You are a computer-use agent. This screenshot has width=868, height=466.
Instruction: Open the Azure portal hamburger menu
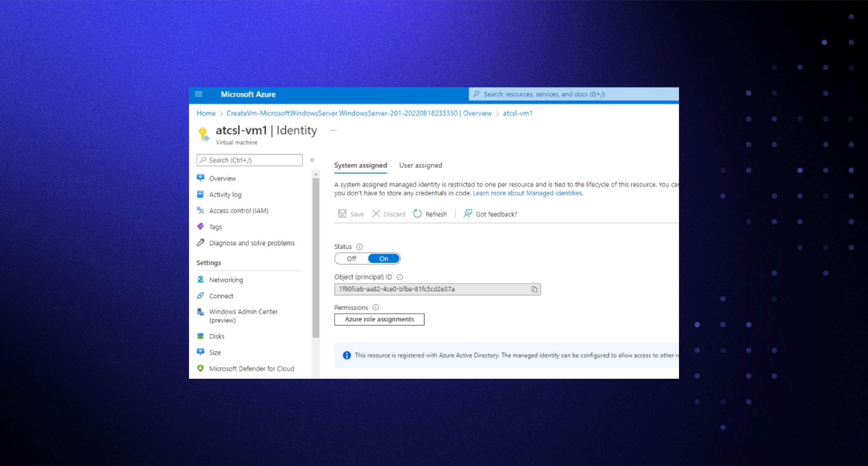(198, 94)
